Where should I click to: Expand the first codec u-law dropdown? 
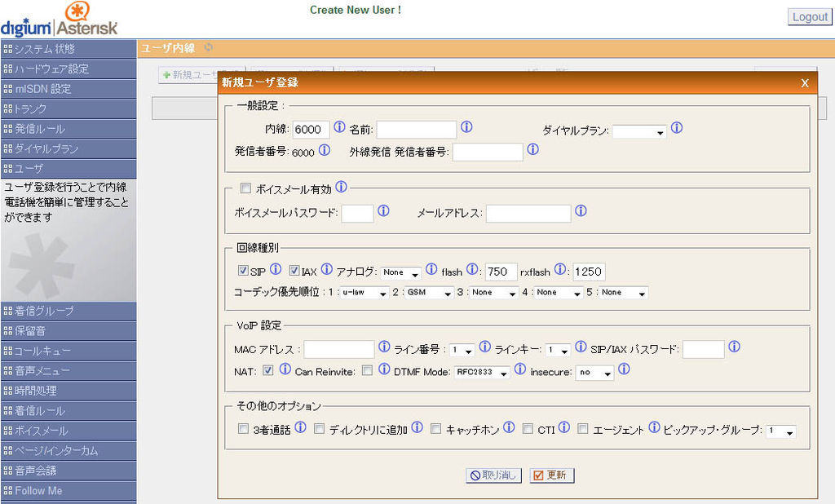point(364,293)
